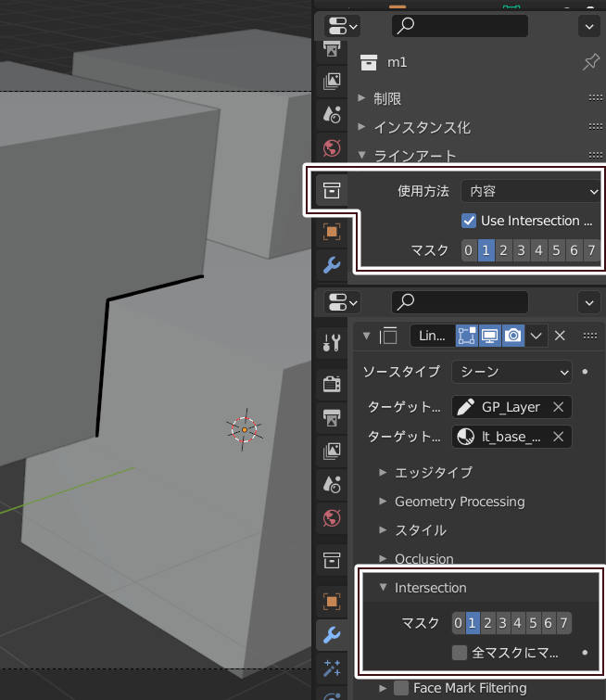Expand the Occlusion subpanel
Viewport: 606px width, 700px height.
pos(383,558)
